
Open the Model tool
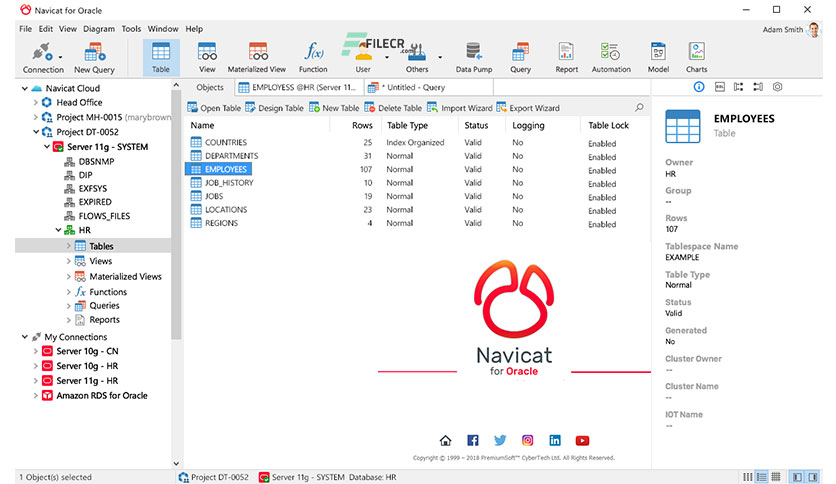658,58
